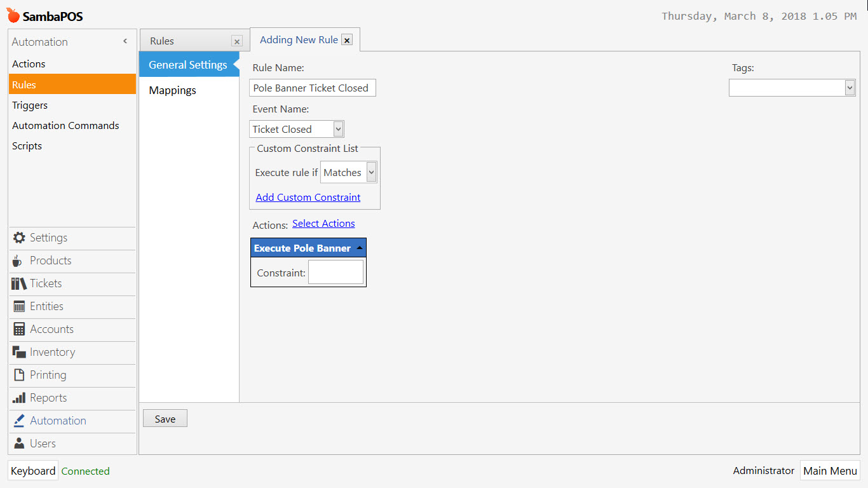Expand the Execute rule if Matches dropdown

pos(371,172)
